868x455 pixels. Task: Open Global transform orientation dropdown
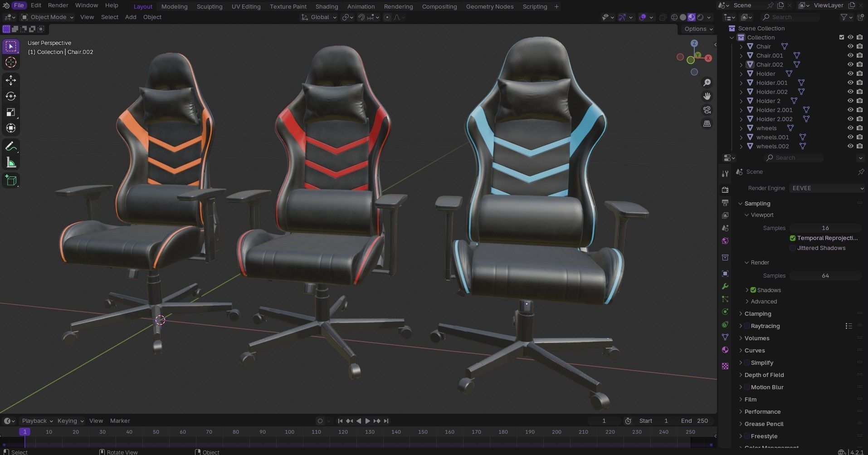click(x=319, y=17)
